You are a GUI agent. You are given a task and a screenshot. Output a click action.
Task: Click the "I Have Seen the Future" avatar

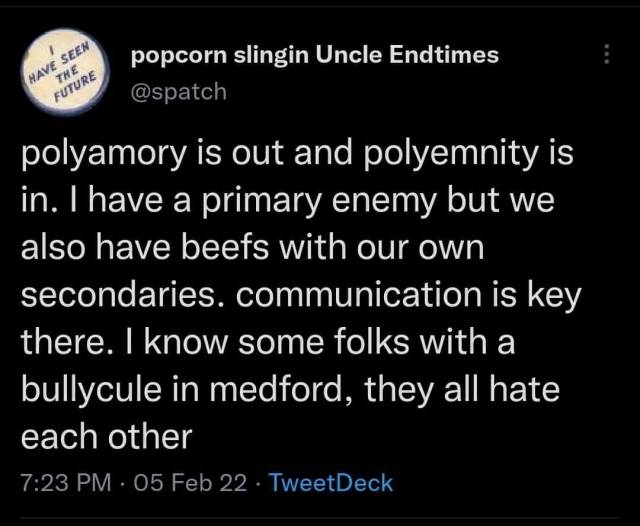pos(61,71)
